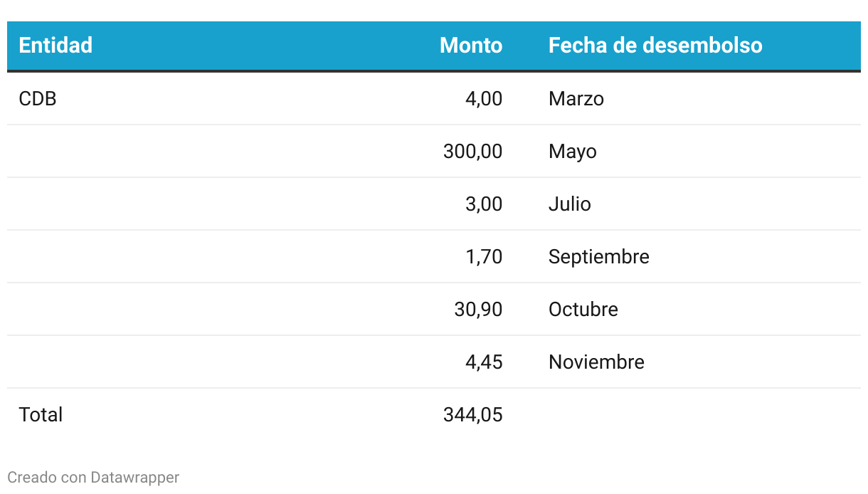Click the 1,70 amount value
This screenshot has width=868, height=494.
(x=484, y=256)
